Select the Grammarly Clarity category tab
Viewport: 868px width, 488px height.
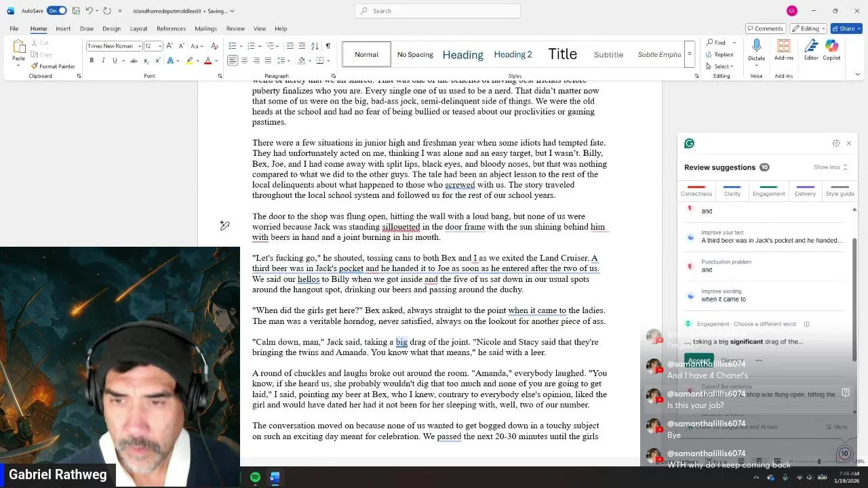point(732,191)
